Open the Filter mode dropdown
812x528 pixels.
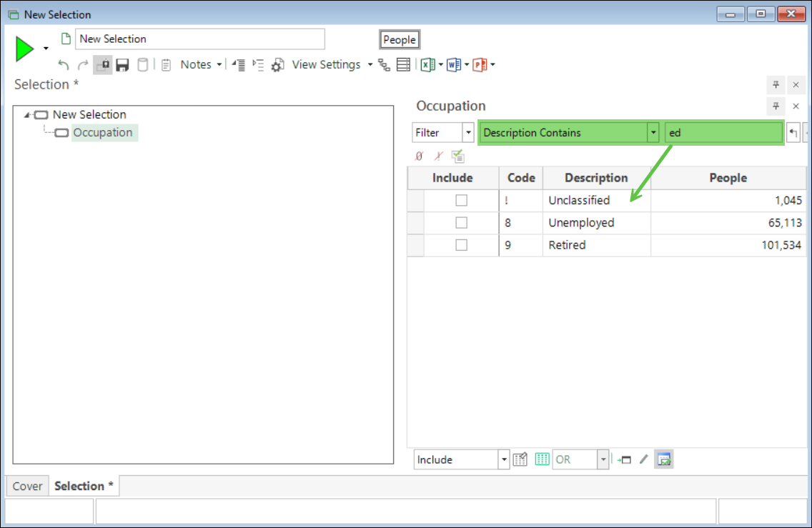[x=469, y=132]
